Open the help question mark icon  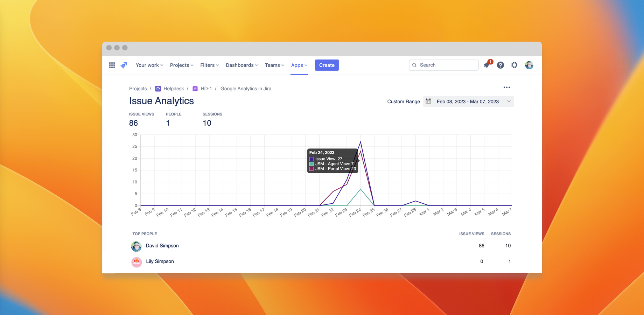point(500,65)
